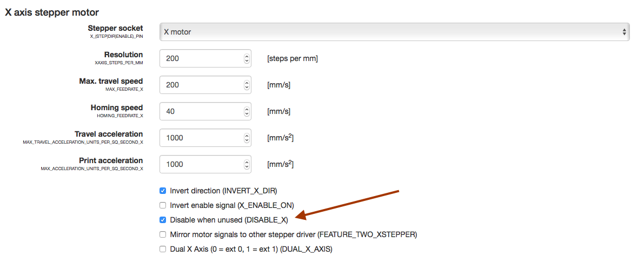
Task: Click the Homing speed spinner arrows
Action: (247, 111)
